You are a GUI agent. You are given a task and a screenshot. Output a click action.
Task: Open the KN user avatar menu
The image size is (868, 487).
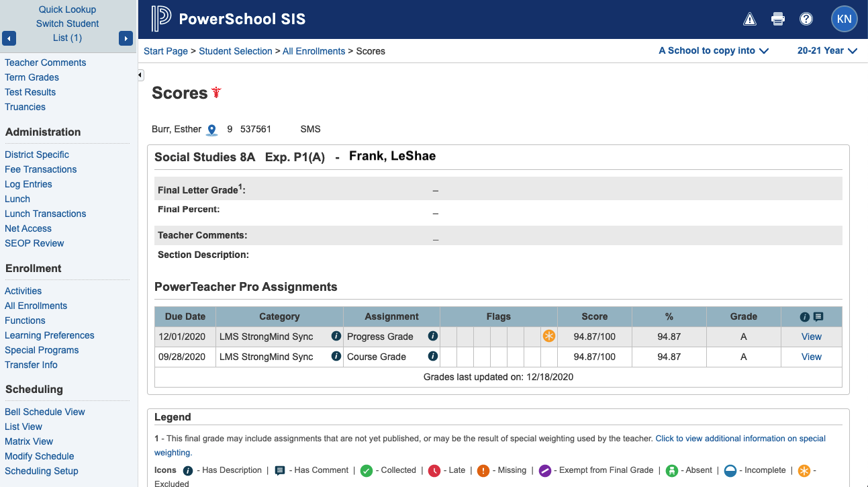845,19
